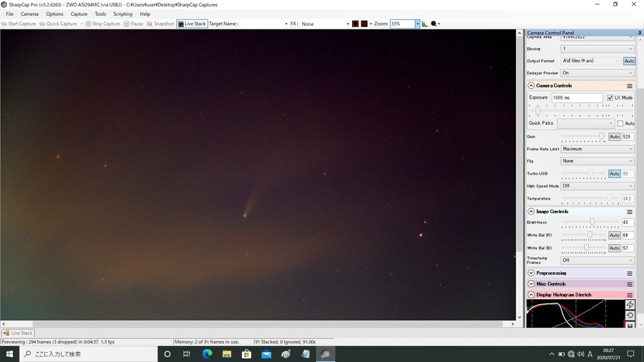The image size is (644, 362).
Task: Open the Scripting menu
Action: [x=123, y=14]
